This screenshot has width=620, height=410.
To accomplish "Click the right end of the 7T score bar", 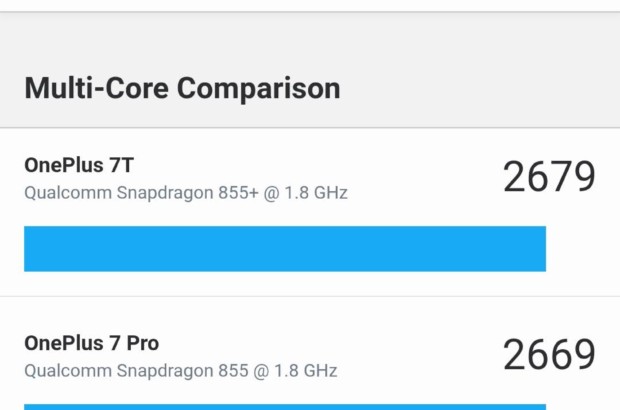I will tap(538, 249).
